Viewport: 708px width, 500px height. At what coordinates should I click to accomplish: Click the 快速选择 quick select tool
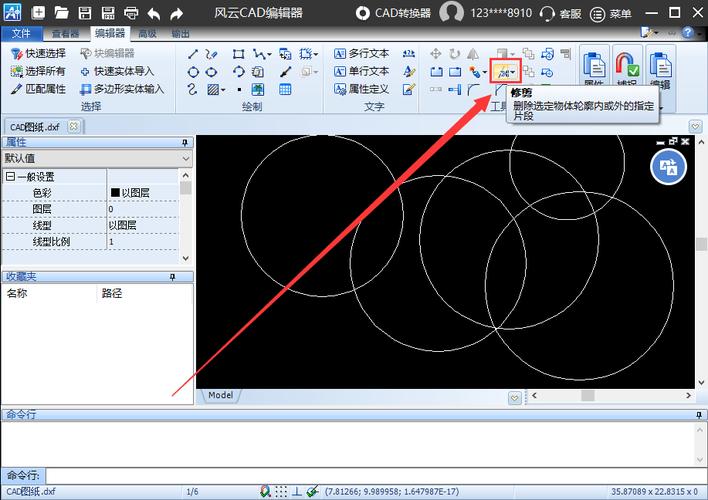point(38,53)
